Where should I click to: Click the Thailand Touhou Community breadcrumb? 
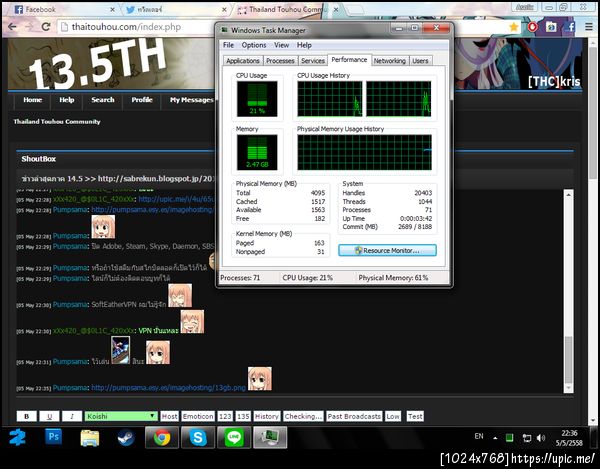[57, 122]
